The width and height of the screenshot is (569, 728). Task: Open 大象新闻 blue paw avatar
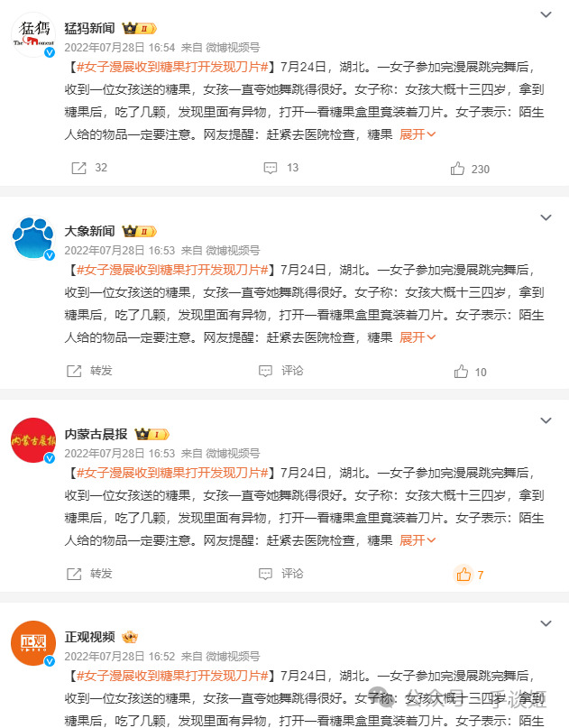(33, 237)
